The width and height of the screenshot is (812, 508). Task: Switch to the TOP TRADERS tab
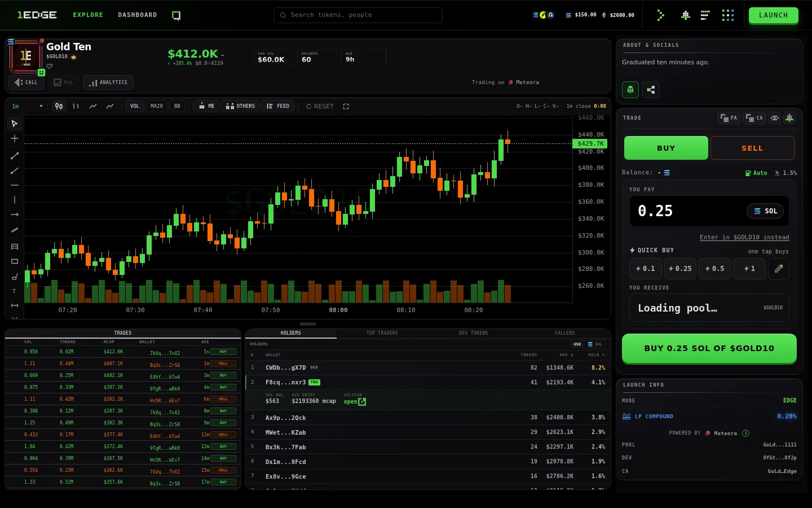tap(382, 333)
